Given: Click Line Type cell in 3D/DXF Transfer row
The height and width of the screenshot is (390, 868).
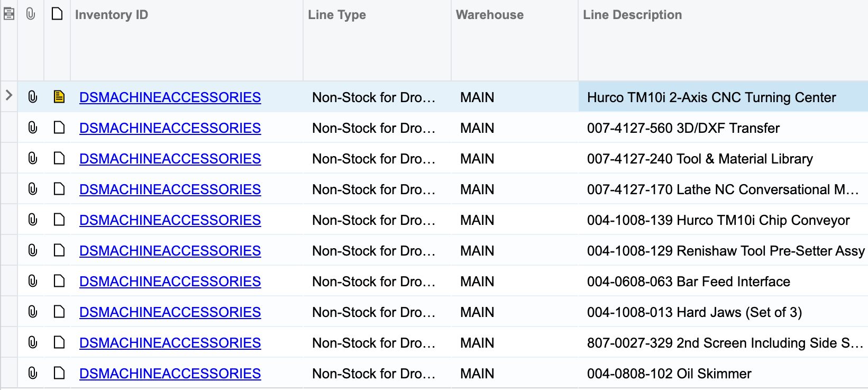Looking at the screenshot, I should pos(377,128).
